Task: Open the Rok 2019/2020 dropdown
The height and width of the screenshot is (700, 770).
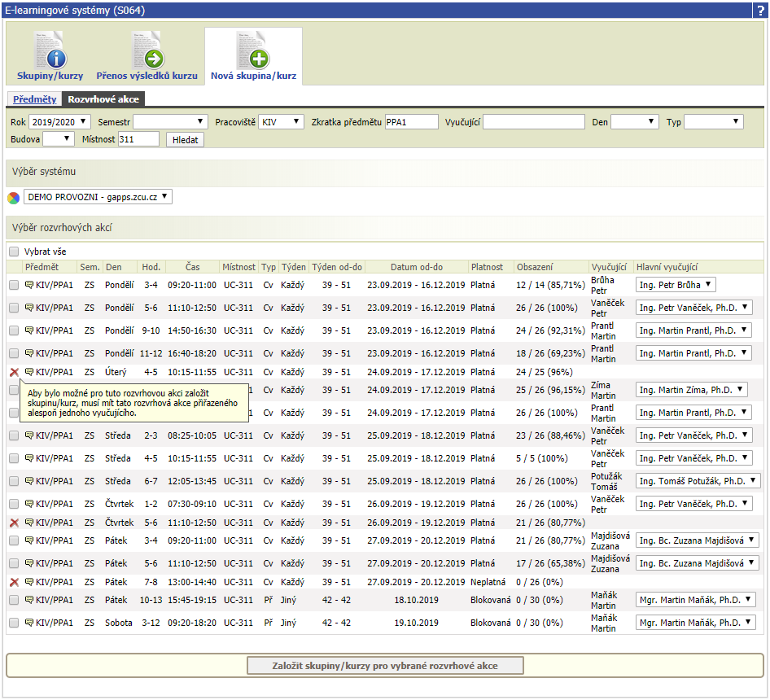Action: pos(59,122)
